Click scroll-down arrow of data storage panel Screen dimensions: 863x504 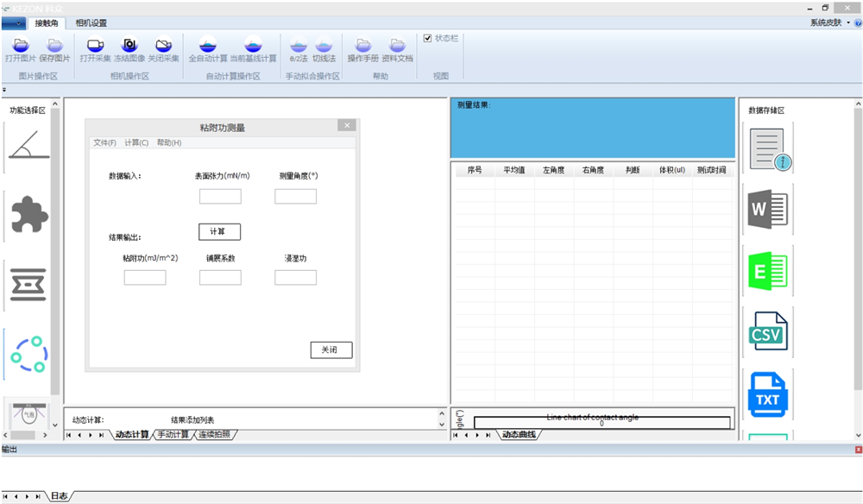tap(858, 435)
